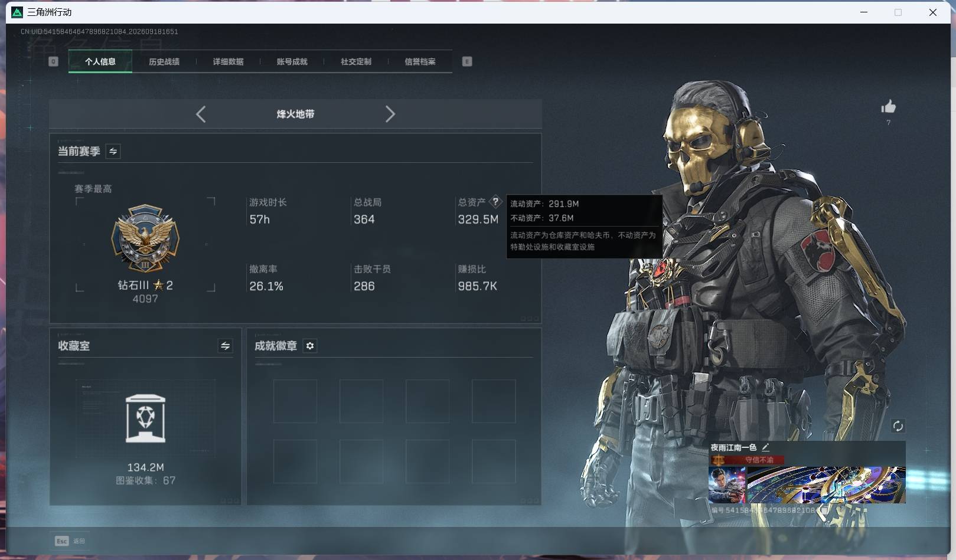Click the 图鉴收集: 67 text

tap(145, 480)
